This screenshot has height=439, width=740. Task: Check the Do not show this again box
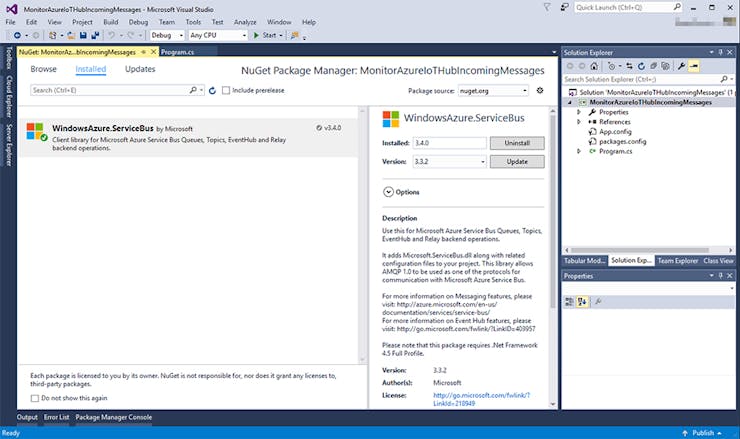click(35, 398)
